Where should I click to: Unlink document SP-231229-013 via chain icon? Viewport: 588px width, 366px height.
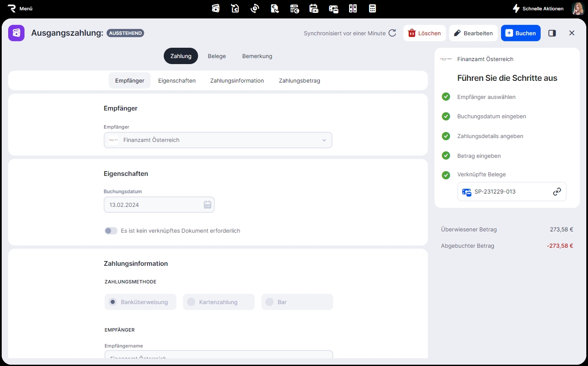[x=557, y=192]
